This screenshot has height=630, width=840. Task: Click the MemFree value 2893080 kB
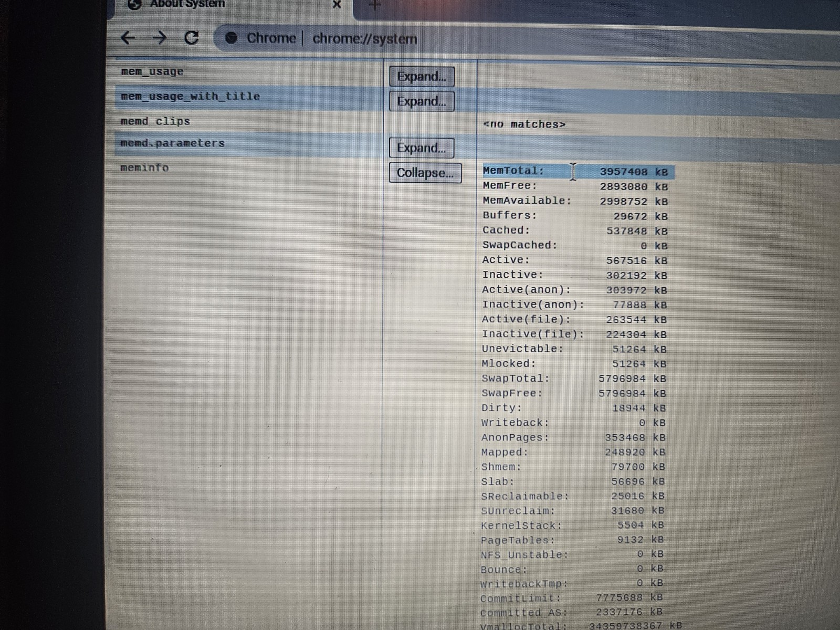click(x=634, y=186)
